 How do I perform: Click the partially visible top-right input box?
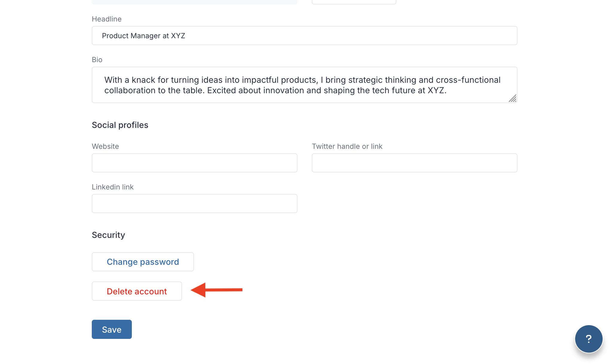[354, 2]
